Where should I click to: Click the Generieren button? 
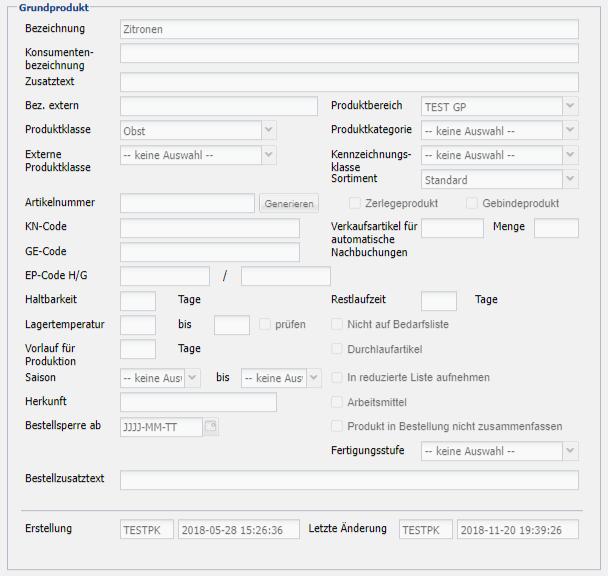[289, 203]
